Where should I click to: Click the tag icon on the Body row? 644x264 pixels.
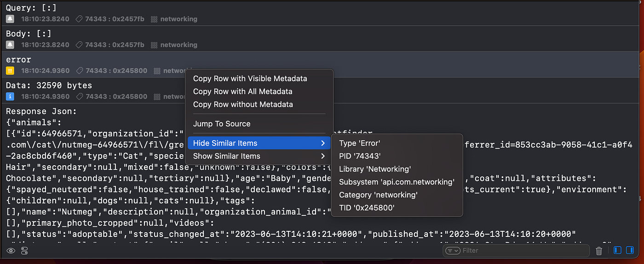tap(79, 45)
